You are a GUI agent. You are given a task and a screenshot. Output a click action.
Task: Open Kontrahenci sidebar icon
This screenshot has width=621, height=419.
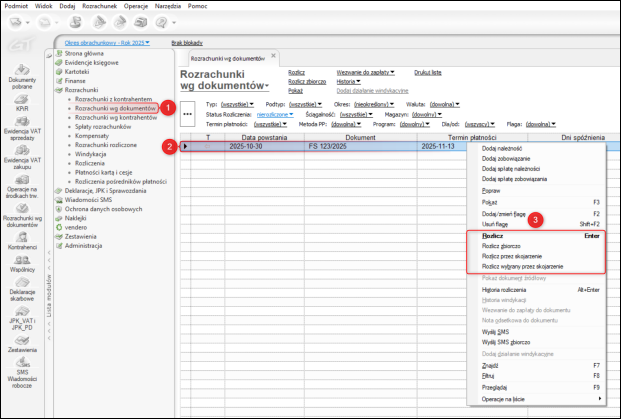(22, 241)
